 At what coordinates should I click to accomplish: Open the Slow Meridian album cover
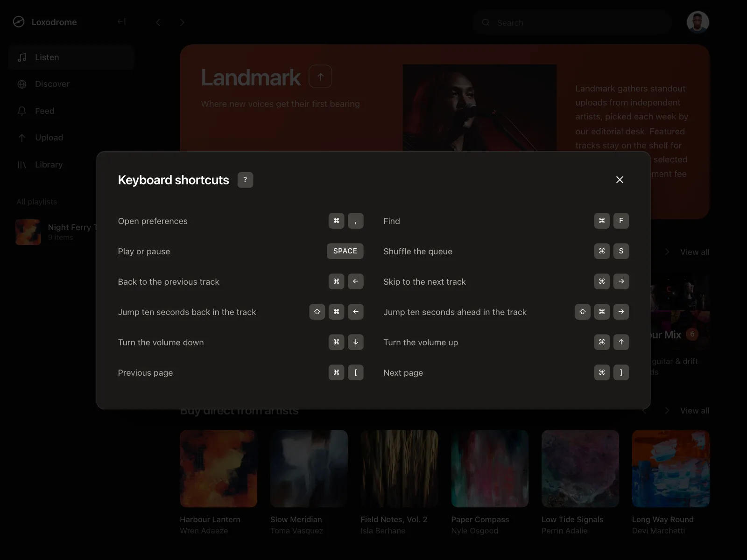point(309,469)
